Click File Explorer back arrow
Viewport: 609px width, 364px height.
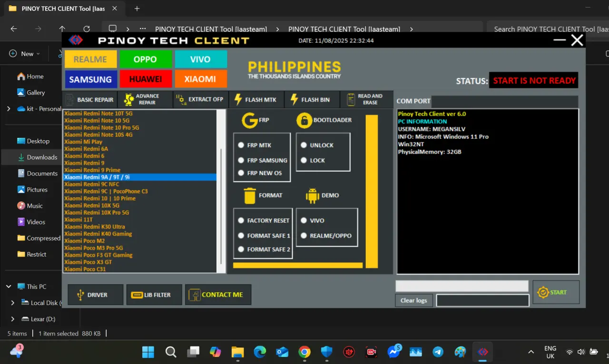coord(14,29)
